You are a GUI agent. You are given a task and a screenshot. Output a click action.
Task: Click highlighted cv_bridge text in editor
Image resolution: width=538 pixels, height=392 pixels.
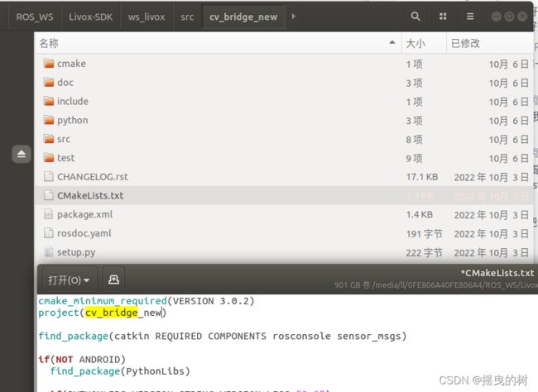click(112, 313)
